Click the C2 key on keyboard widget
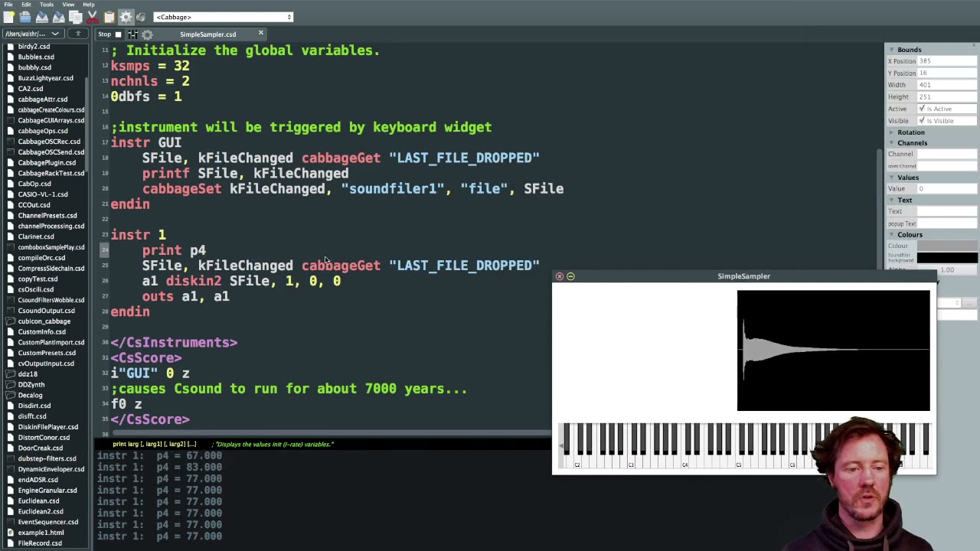The image size is (980, 551). pyautogui.click(x=577, y=460)
